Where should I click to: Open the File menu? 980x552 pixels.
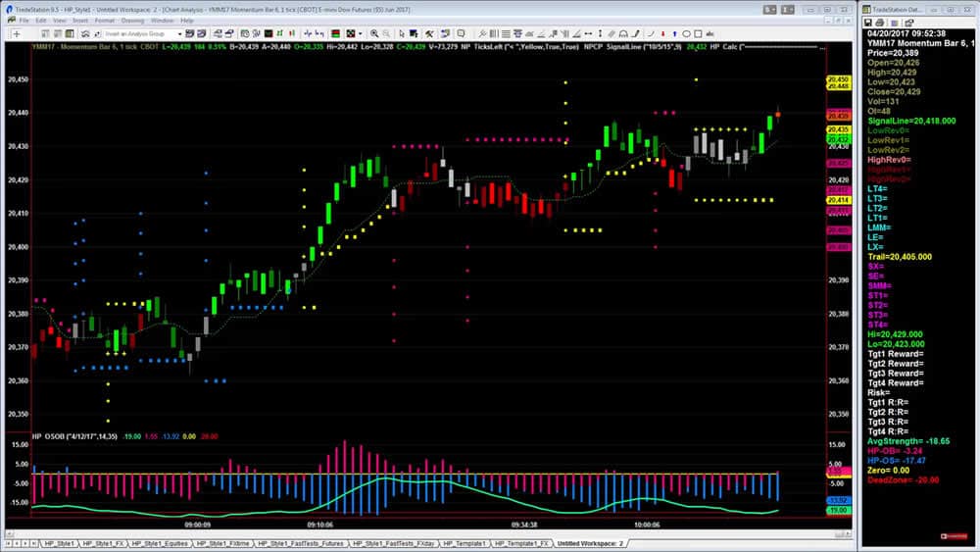(24, 21)
